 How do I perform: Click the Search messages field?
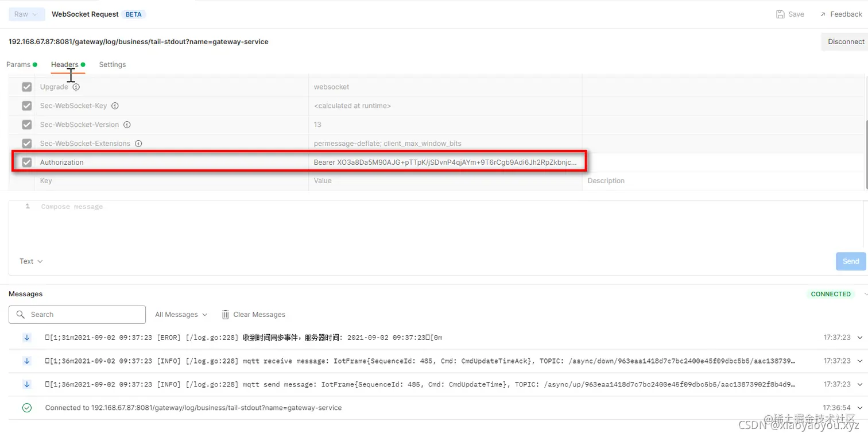pyautogui.click(x=77, y=315)
